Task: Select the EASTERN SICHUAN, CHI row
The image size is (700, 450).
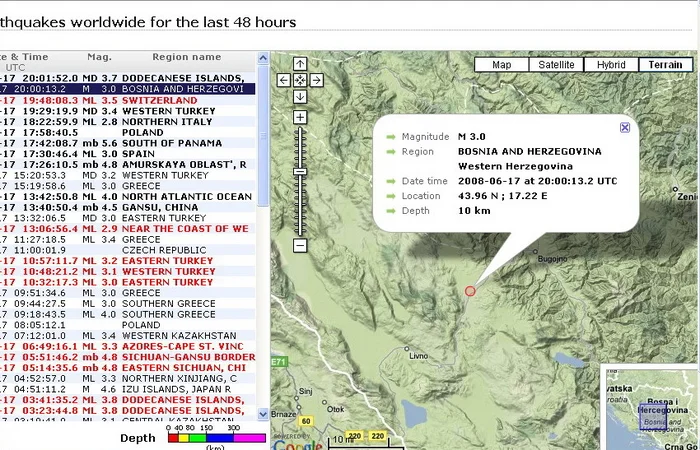Action: [128, 368]
